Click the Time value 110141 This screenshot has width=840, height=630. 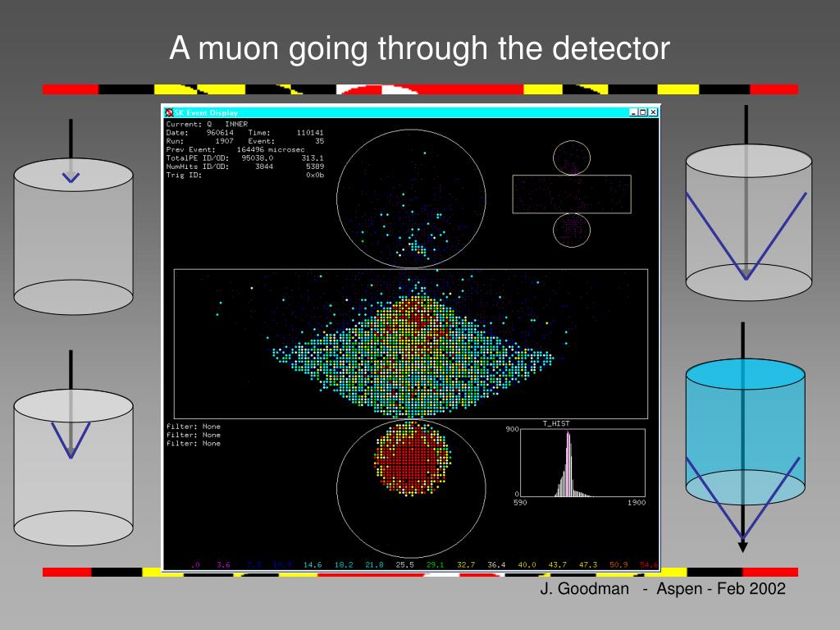point(310,132)
